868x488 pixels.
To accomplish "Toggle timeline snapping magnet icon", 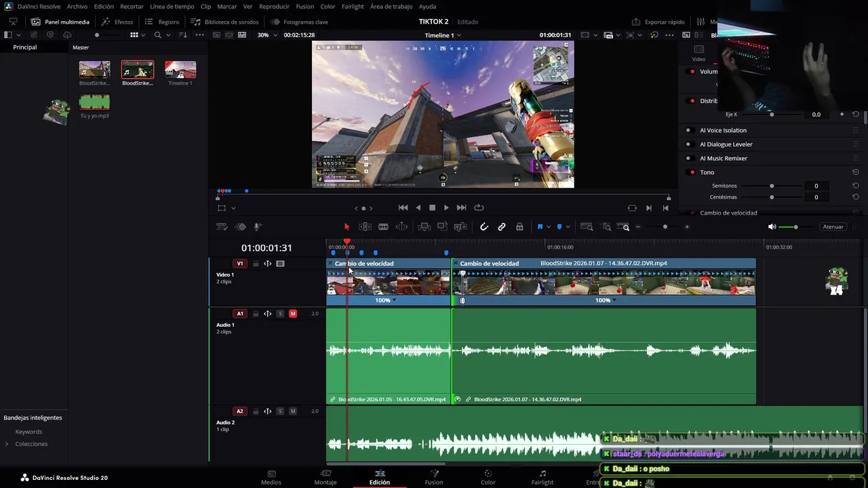I will (484, 227).
